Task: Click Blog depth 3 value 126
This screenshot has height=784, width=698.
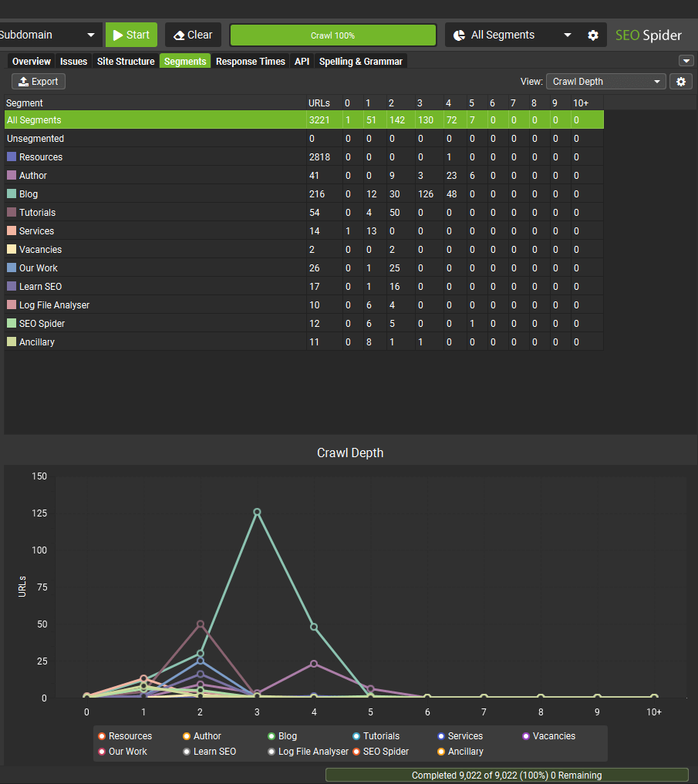Action: pyautogui.click(x=426, y=194)
